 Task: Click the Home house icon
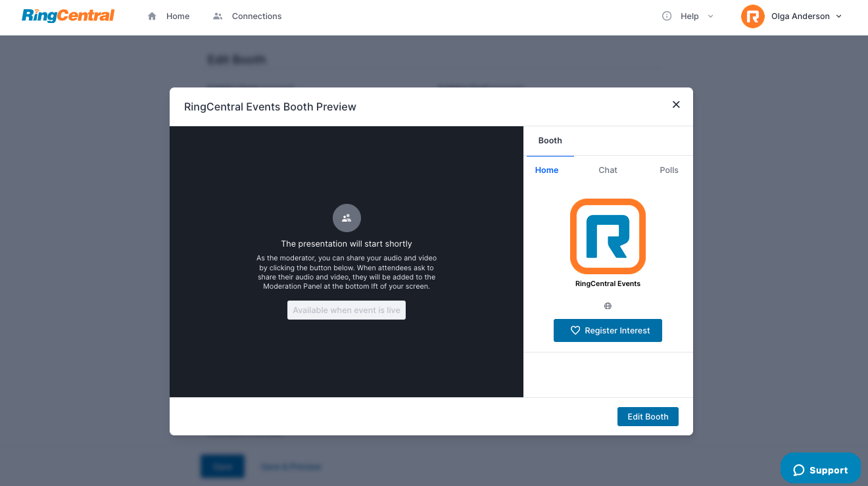[x=152, y=16]
